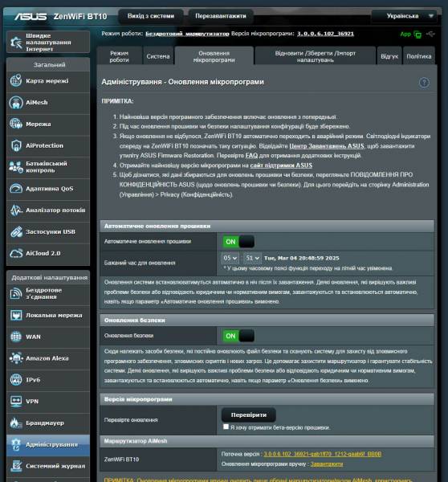Open the Брандмауер firewall flame icon
Image resolution: width=448 pixels, height=482 pixels.
(x=16, y=423)
